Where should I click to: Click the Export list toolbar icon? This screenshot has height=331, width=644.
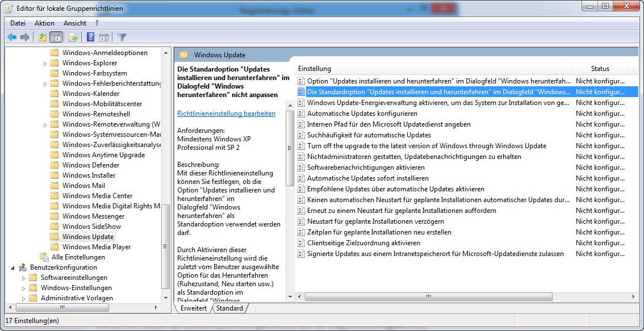[x=73, y=37]
